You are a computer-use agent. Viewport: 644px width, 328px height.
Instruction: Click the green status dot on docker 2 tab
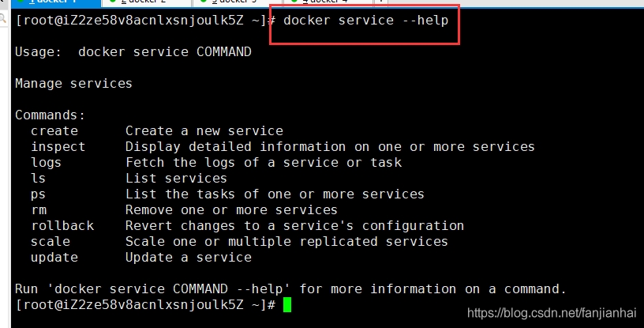click(113, 2)
